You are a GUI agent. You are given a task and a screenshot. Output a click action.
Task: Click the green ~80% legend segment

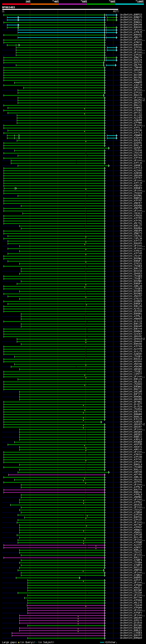[x=101, y=4]
